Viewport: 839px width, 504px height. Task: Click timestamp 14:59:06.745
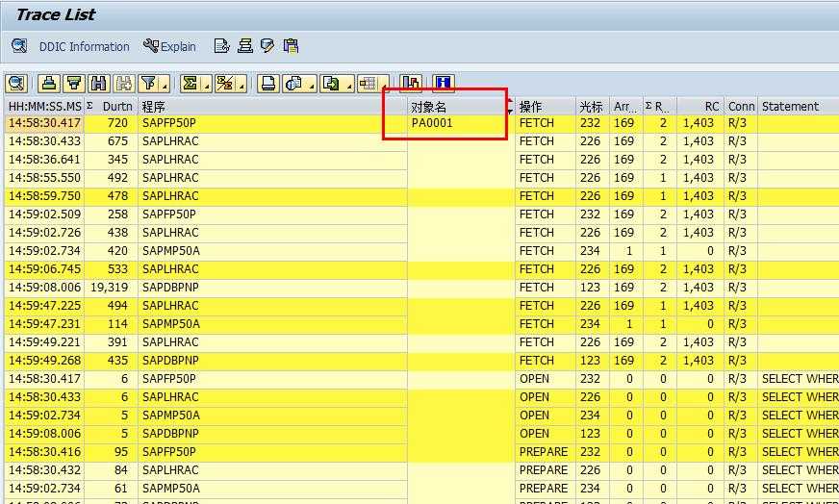pyautogui.click(x=45, y=269)
